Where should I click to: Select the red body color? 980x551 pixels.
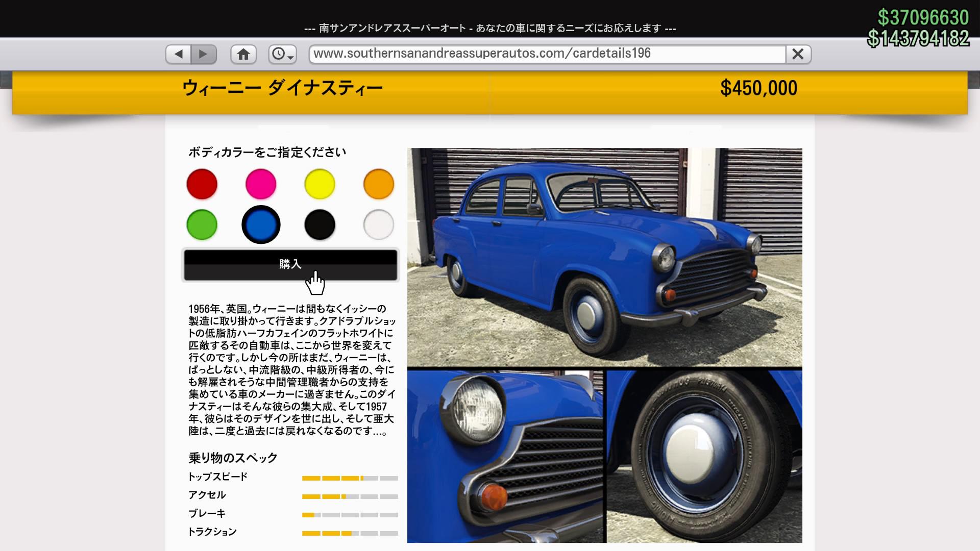point(202,184)
